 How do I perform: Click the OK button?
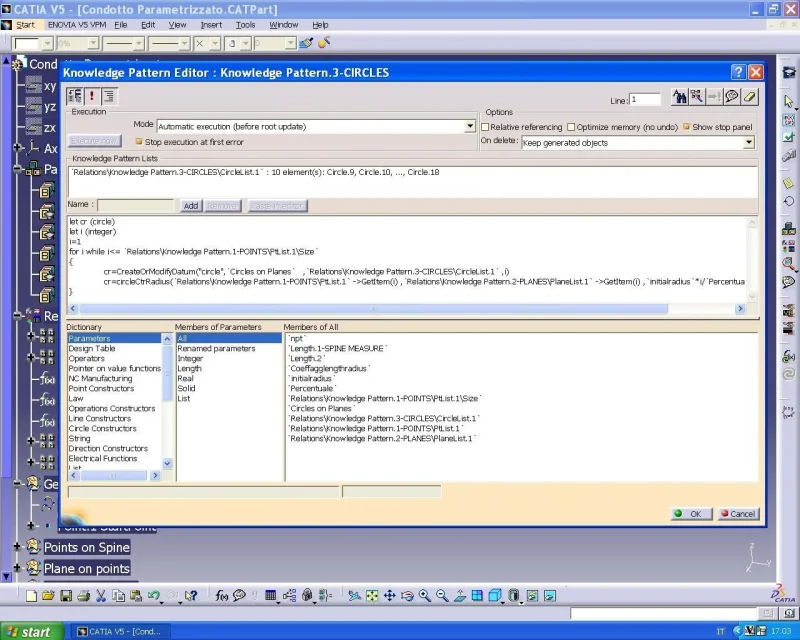[x=691, y=514]
